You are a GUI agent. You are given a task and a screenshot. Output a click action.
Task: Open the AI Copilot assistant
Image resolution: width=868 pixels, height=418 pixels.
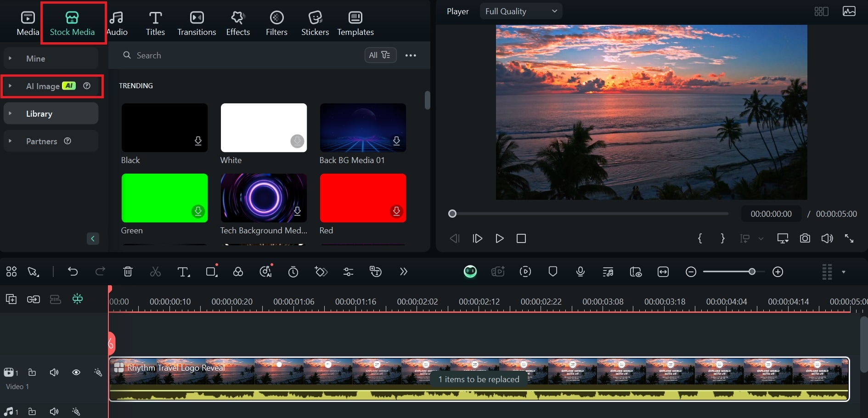pos(470,271)
